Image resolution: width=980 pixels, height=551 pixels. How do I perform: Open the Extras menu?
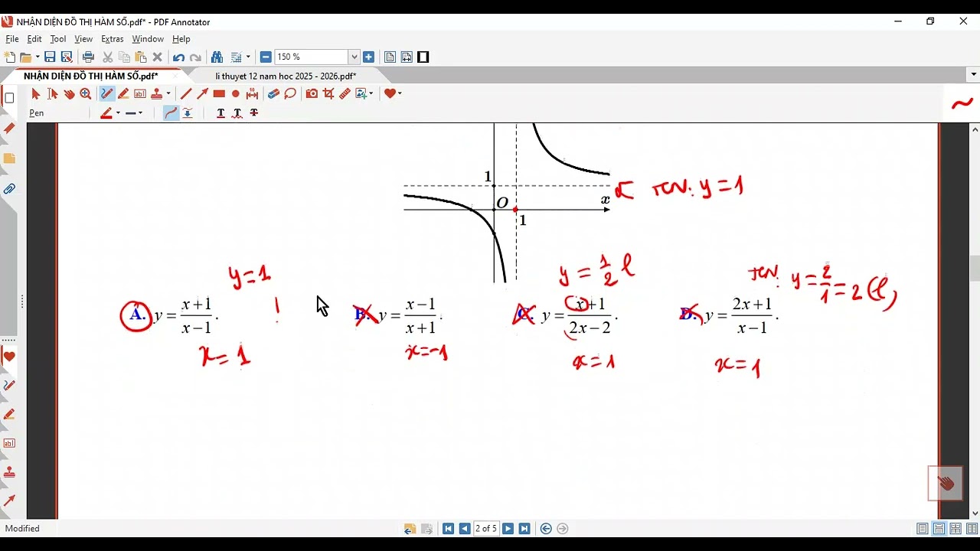113,39
